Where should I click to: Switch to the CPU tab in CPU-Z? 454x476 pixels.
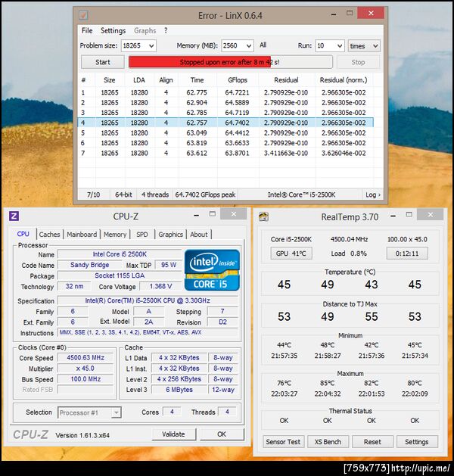pos(23,234)
